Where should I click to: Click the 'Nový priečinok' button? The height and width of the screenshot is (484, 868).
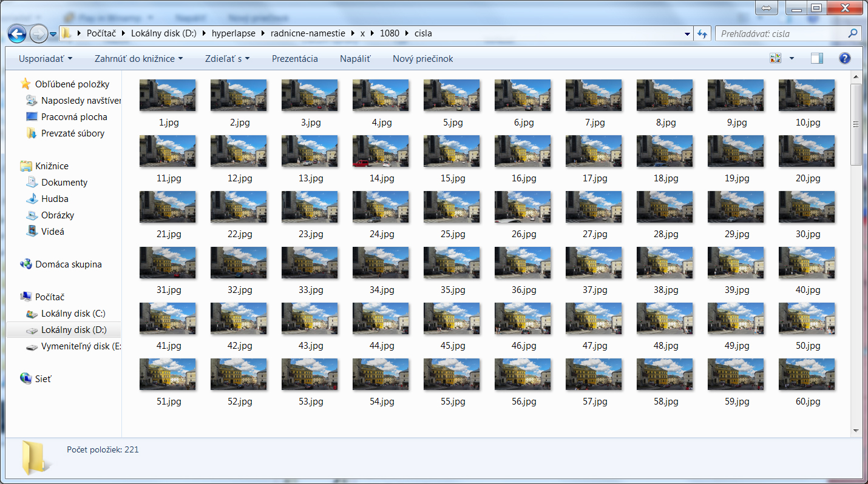click(422, 59)
